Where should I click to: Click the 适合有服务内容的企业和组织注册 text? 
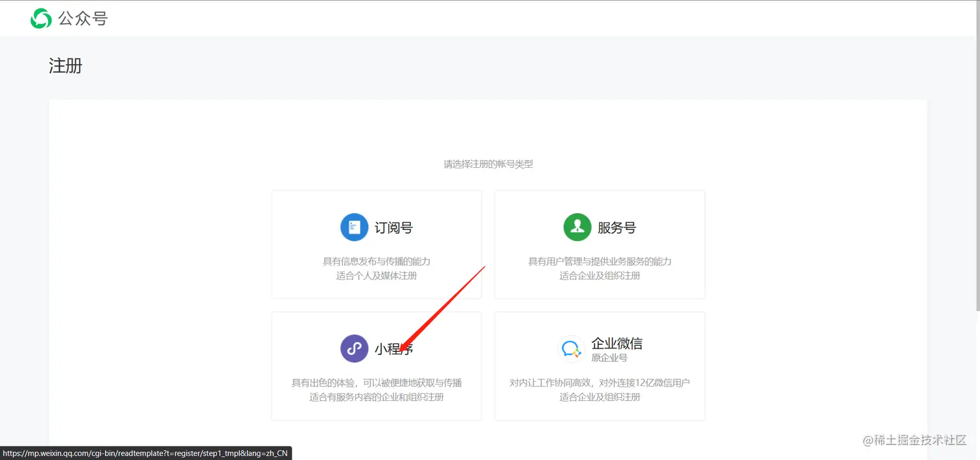pyautogui.click(x=377, y=397)
